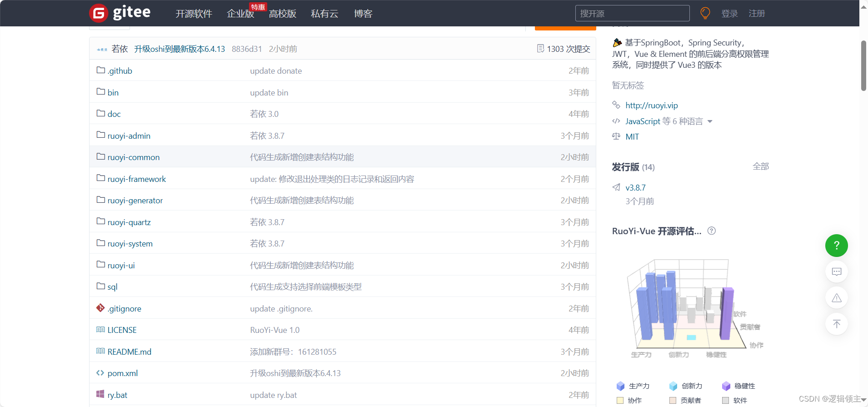Screen dimensions: 868x407
Task: Click the green help question-mark button
Action: click(x=836, y=246)
